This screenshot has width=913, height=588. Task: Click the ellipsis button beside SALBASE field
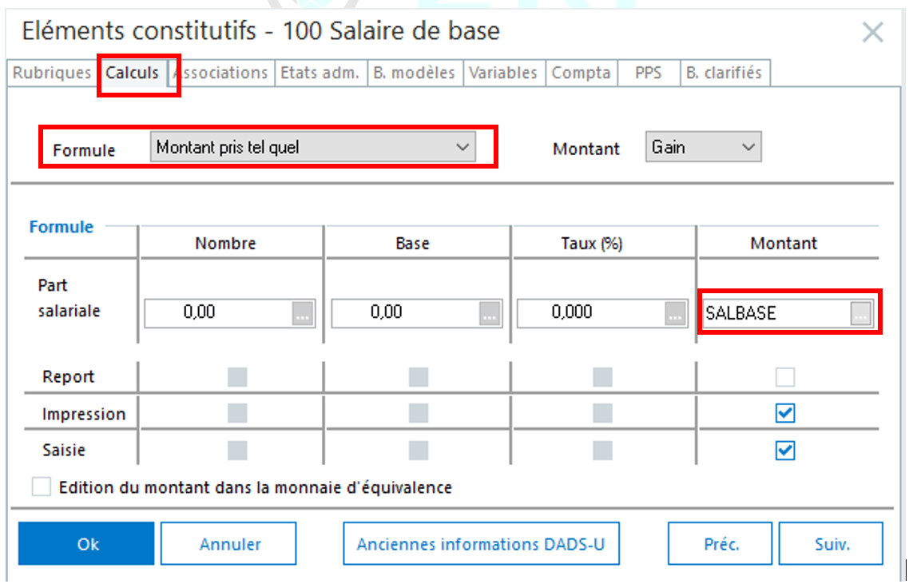[859, 314]
